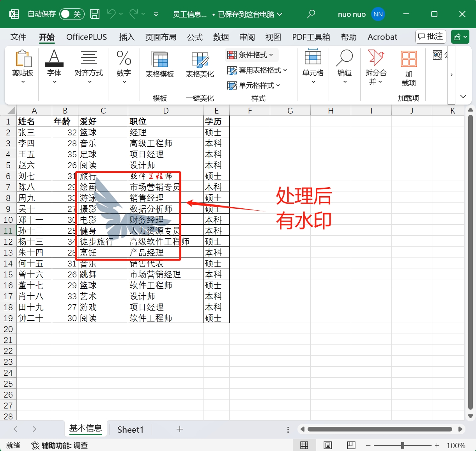This screenshot has width=476, height=451.
Task: Add a new sheet with plus button
Action: tap(180, 429)
